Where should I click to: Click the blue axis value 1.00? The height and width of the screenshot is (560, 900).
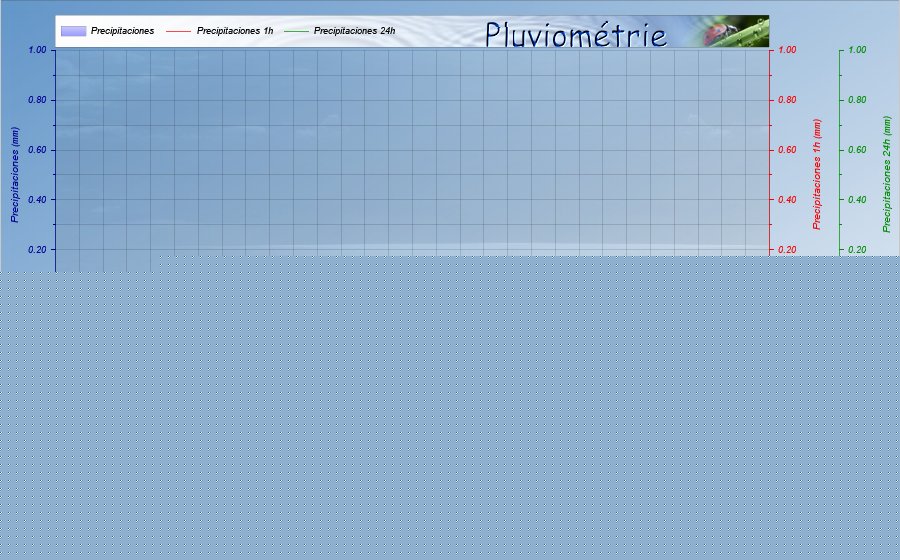click(37, 50)
